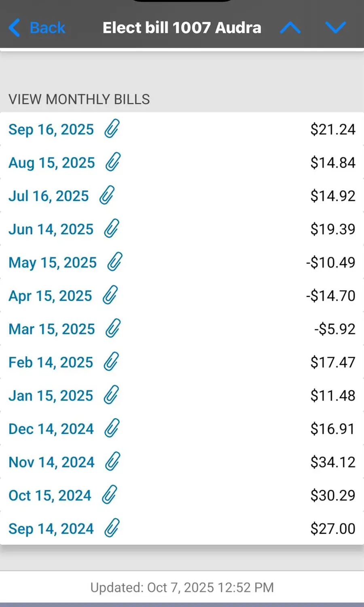The image size is (364, 607).
Task: Tap the paperclip beside Jul 16, 2025
Action: point(107,196)
